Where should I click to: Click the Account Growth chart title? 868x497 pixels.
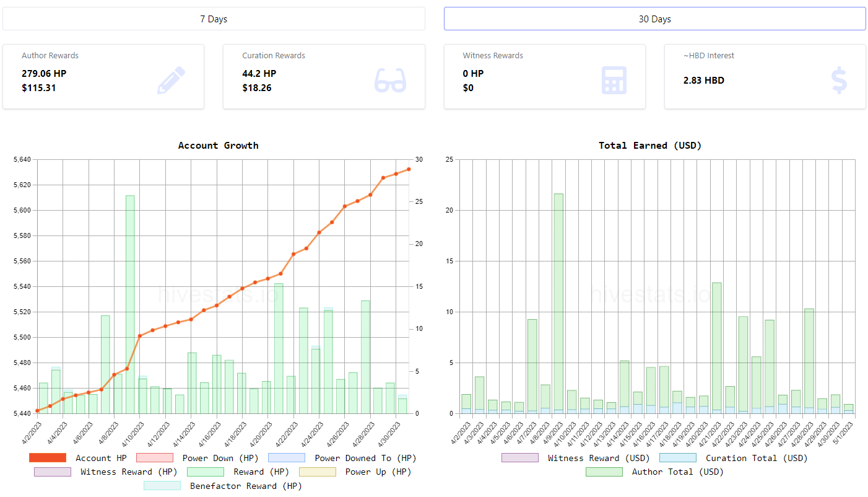[x=219, y=146]
